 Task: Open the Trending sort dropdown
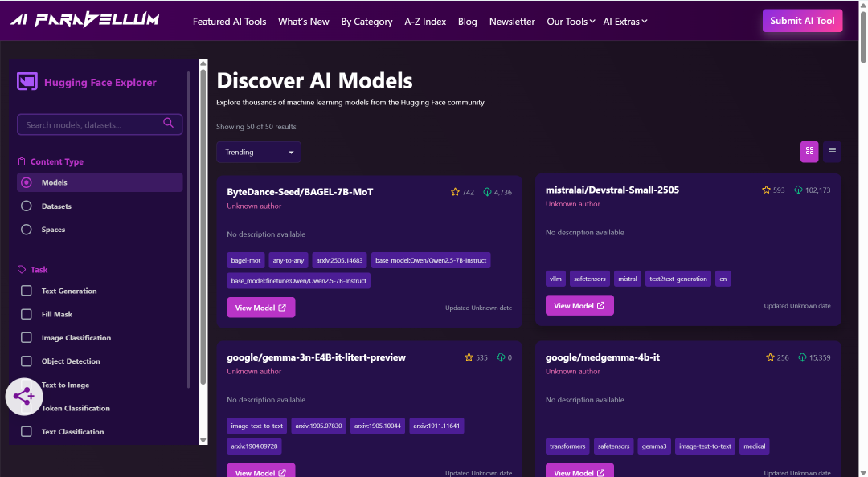[x=259, y=153]
